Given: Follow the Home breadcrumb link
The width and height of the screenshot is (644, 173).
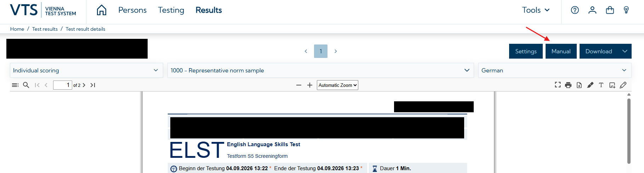Looking at the screenshot, I should pos(17,29).
